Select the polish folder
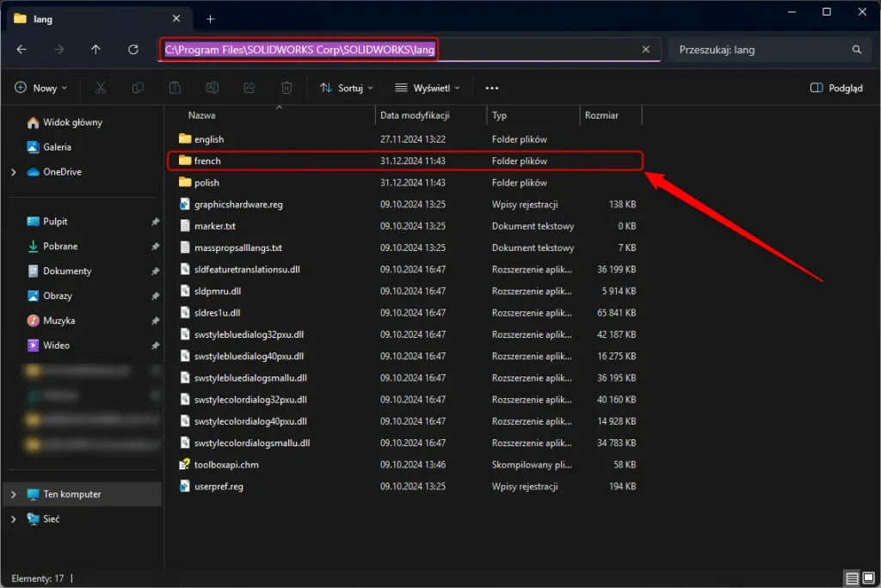Viewport: 881px width, 588px height. point(404,182)
